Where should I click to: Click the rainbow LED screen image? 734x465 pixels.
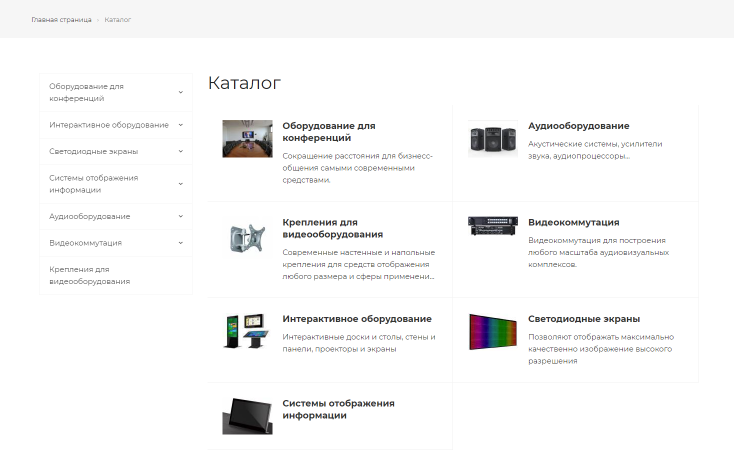pyautogui.click(x=493, y=332)
